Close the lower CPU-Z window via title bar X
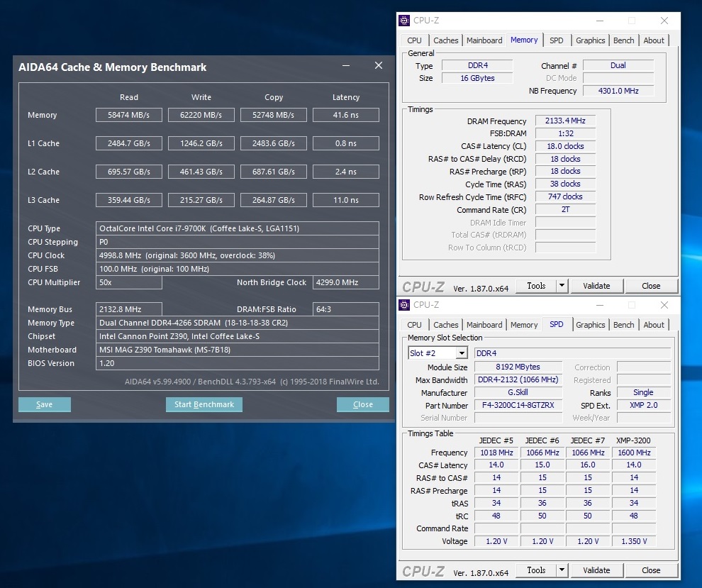702x588 pixels. click(x=664, y=305)
